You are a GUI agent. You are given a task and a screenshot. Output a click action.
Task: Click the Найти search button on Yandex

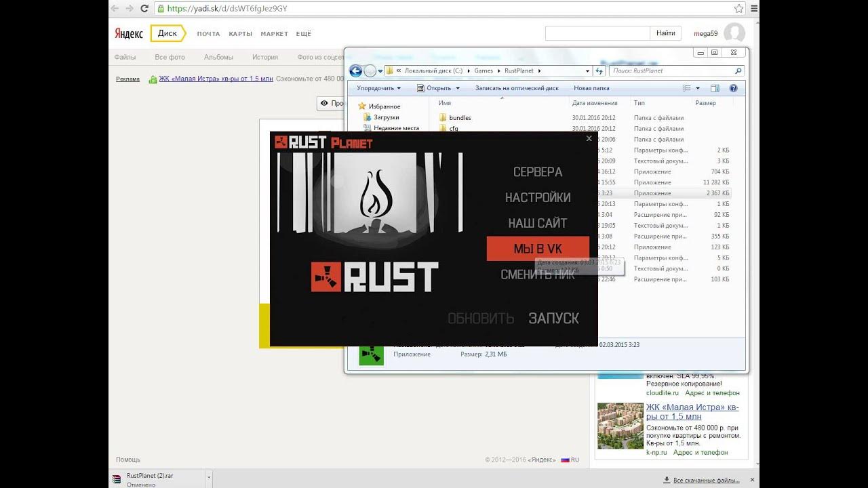click(x=665, y=33)
